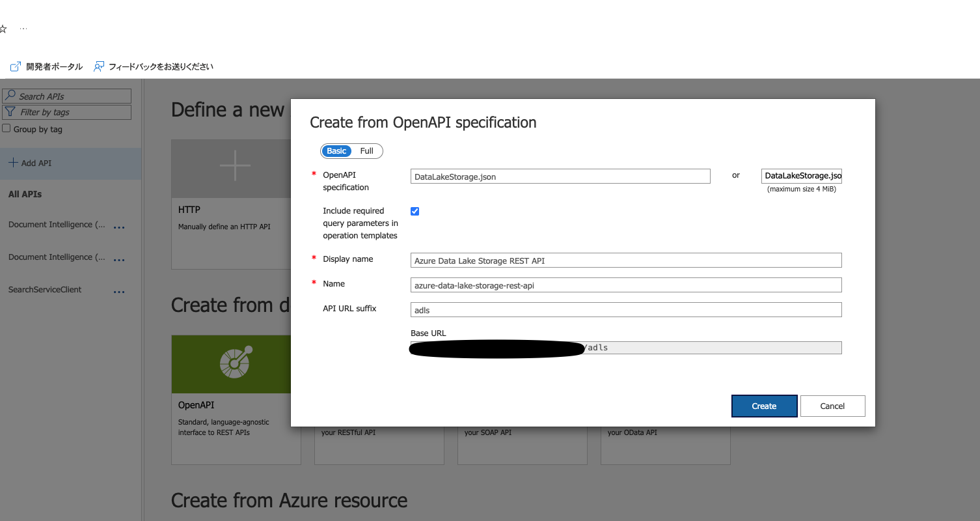Click 'Create from OpenAPI specification' dialog title

pos(423,122)
